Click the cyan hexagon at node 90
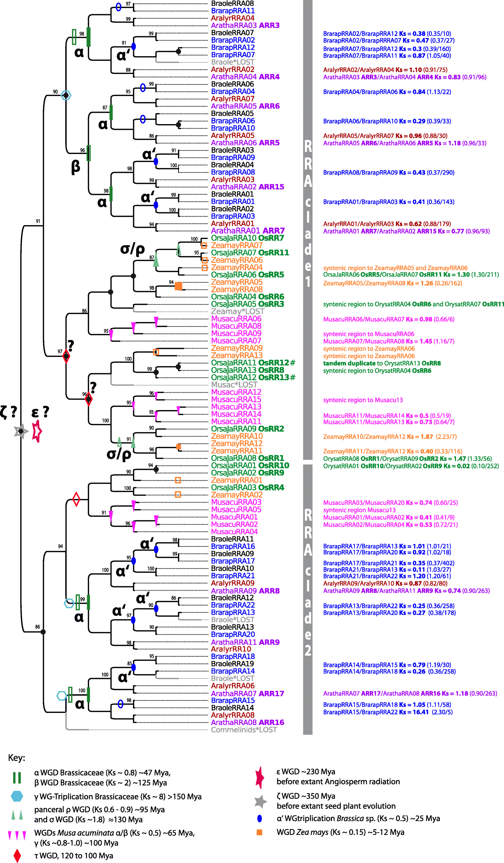504x863 pixels. click(66, 95)
